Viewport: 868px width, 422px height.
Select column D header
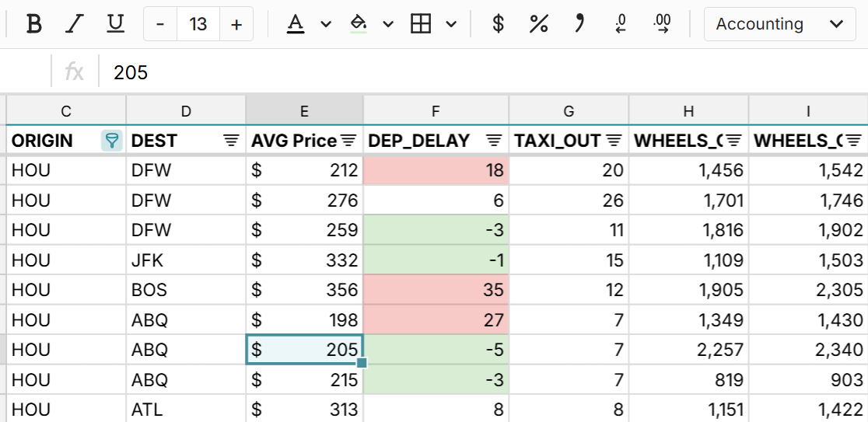click(186, 111)
